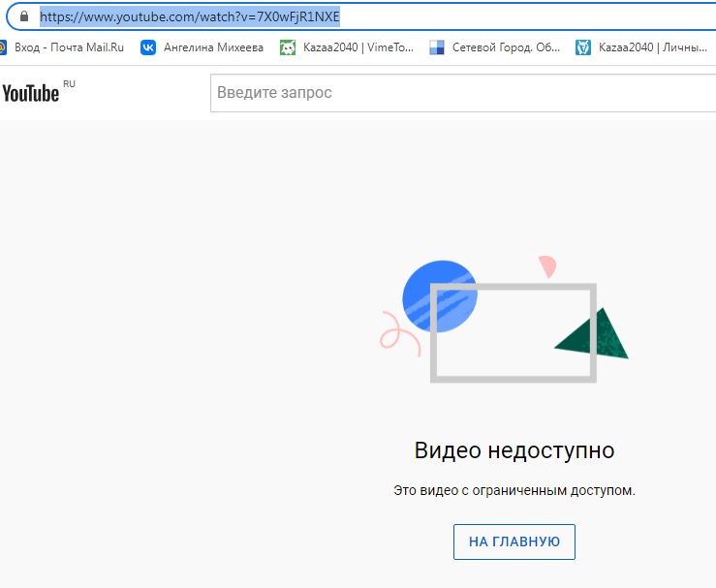Select the YouTube URL in address bar

[x=190, y=17]
